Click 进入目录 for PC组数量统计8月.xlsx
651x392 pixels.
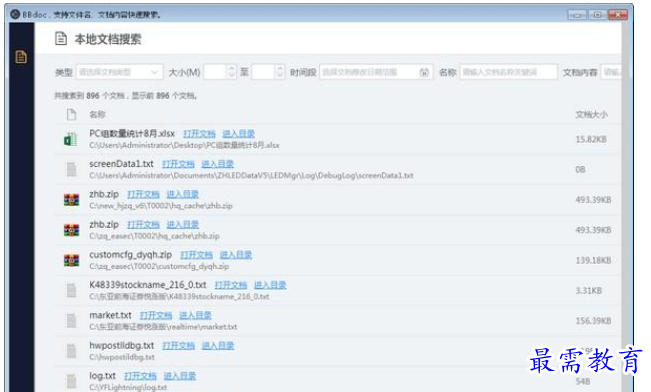tap(239, 134)
